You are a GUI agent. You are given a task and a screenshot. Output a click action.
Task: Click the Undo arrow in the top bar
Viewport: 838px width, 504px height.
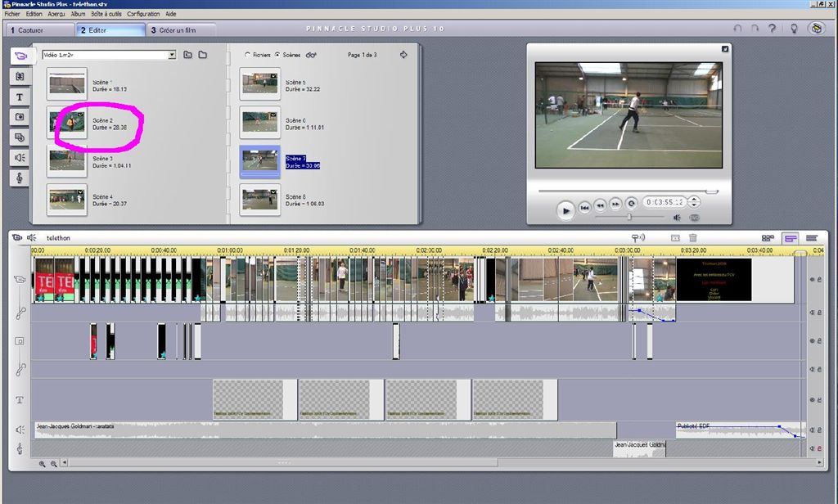coord(737,29)
